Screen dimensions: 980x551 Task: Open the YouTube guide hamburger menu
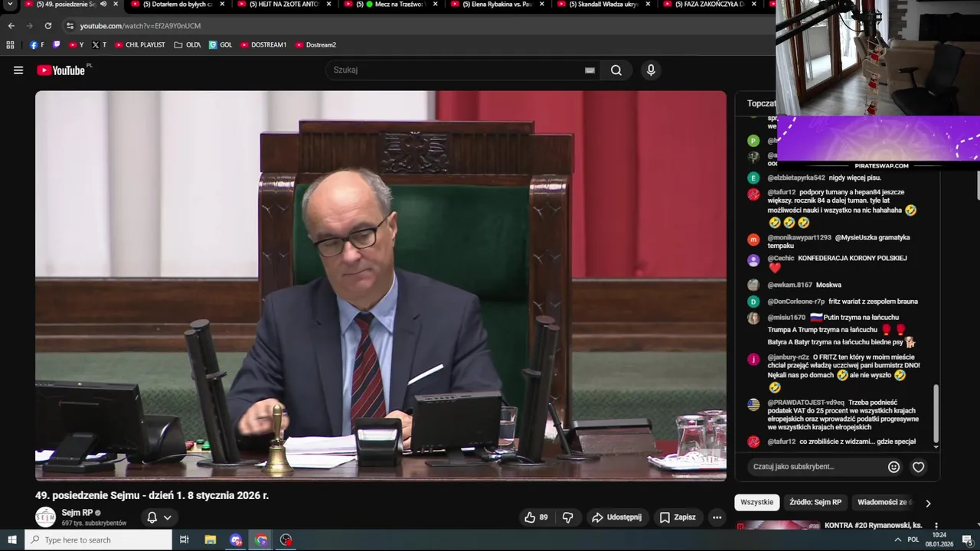tap(18, 70)
